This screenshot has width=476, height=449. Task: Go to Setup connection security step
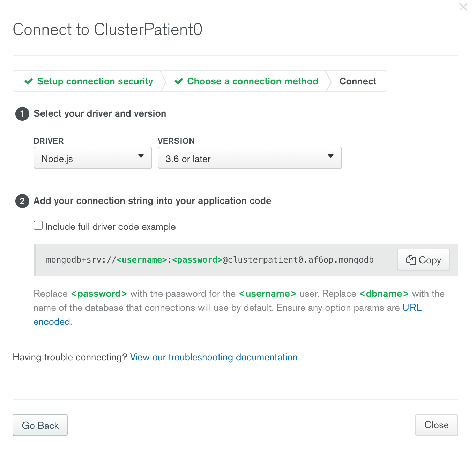[x=95, y=81]
